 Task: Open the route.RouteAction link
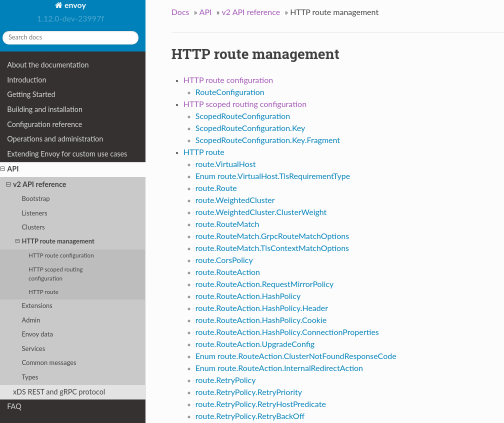coord(227,272)
